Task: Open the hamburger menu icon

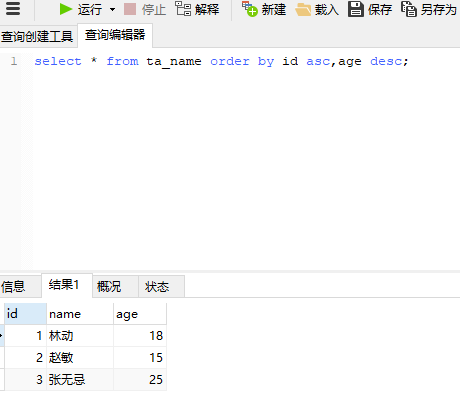Action: [x=13, y=8]
